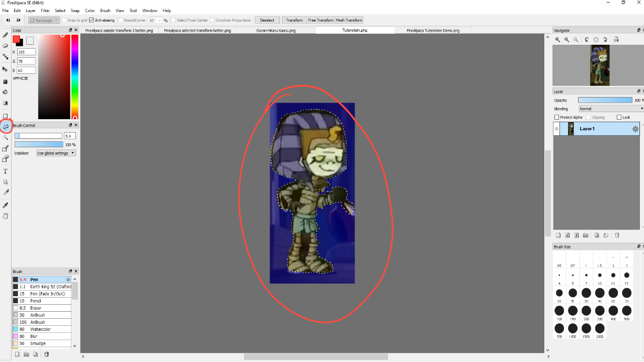Screen dimensions: 644x362
Task: Select the Hand tool
Action: coord(6,216)
